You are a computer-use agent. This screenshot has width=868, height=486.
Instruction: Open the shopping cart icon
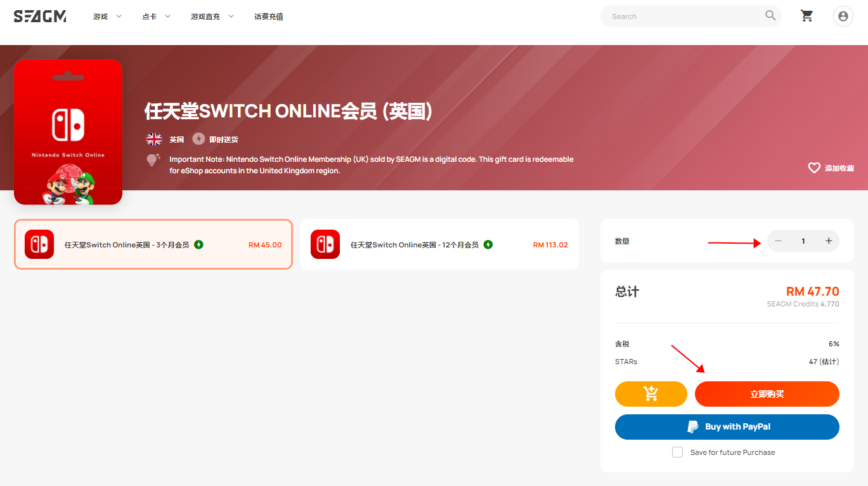(807, 16)
